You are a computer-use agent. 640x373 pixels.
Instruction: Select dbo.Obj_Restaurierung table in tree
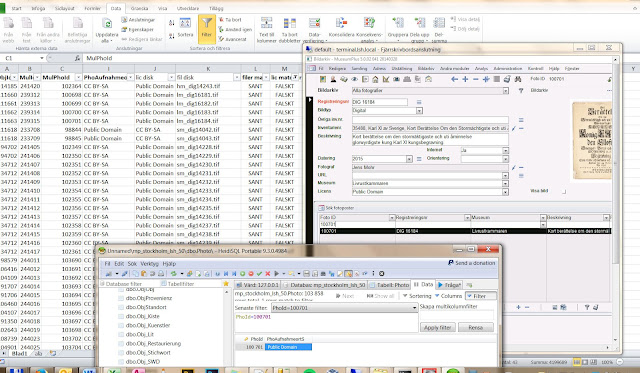coord(153,343)
